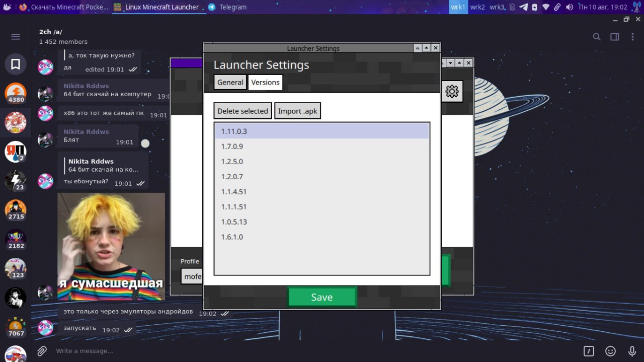The width and height of the screenshot is (644, 362).
Task: Open 2ch /a/ chat header info
Action: tap(63, 36)
